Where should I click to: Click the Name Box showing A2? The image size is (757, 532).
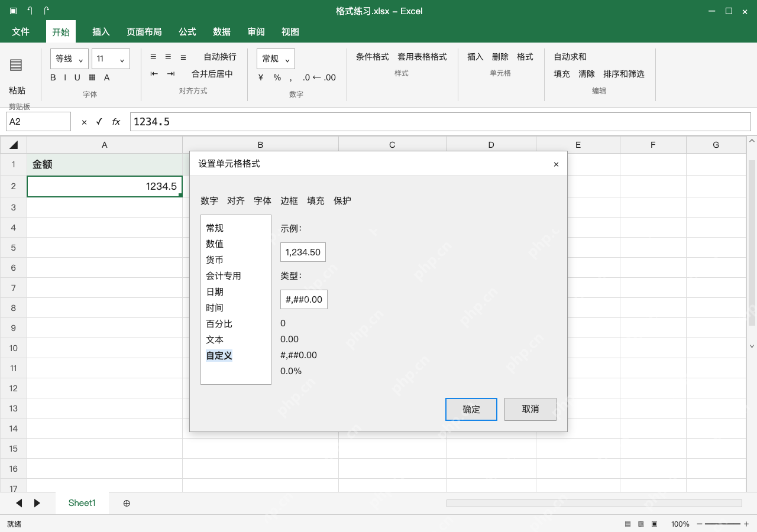(38, 122)
